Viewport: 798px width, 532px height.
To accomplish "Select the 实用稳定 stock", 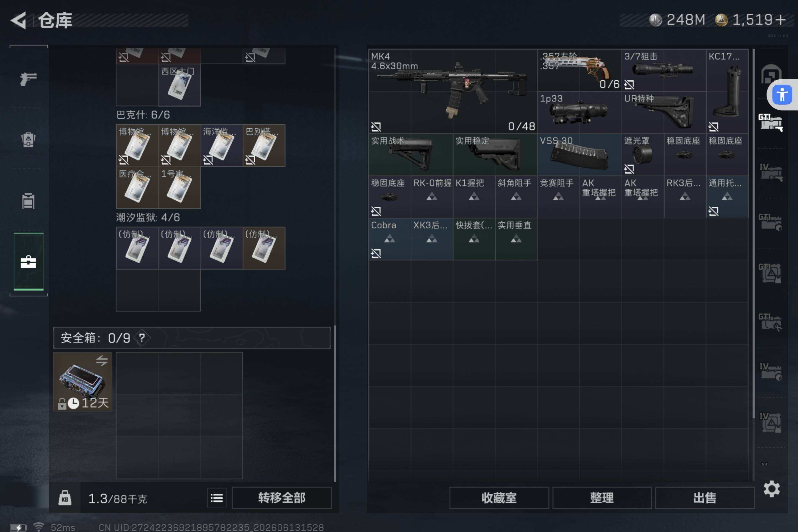I will tap(495, 154).
